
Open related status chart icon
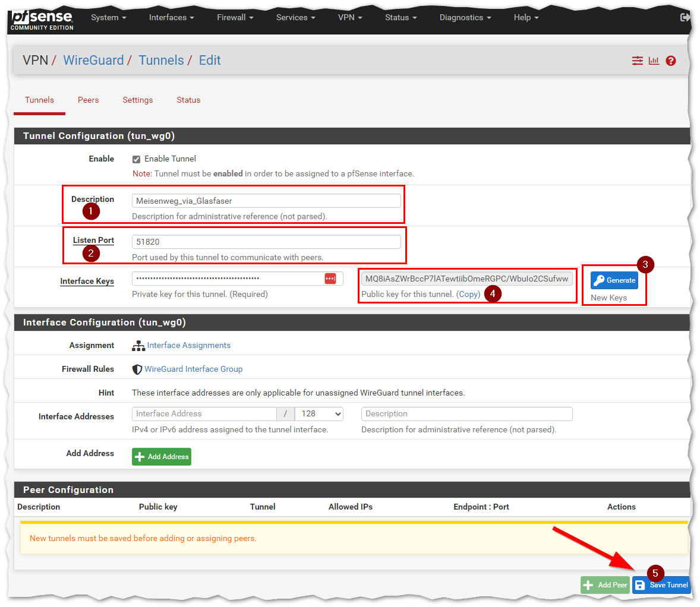(654, 61)
